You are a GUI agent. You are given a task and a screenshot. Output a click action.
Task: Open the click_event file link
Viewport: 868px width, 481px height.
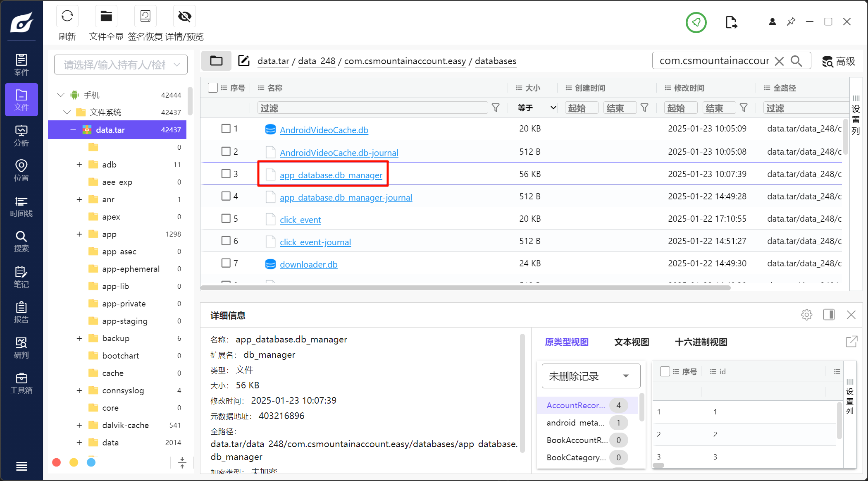tap(300, 220)
